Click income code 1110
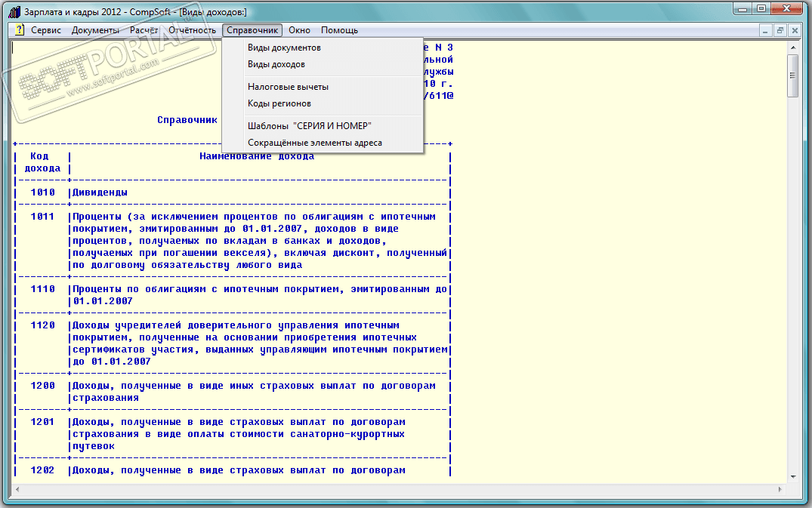Screen dimensions: 812x508 [42, 289]
